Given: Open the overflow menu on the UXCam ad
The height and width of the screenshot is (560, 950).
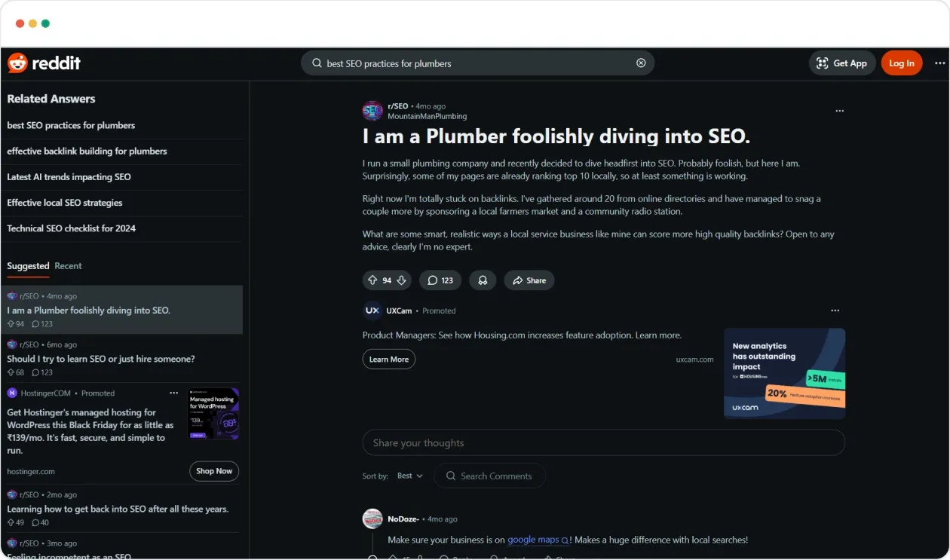Looking at the screenshot, I should pyautogui.click(x=835, y=310).
